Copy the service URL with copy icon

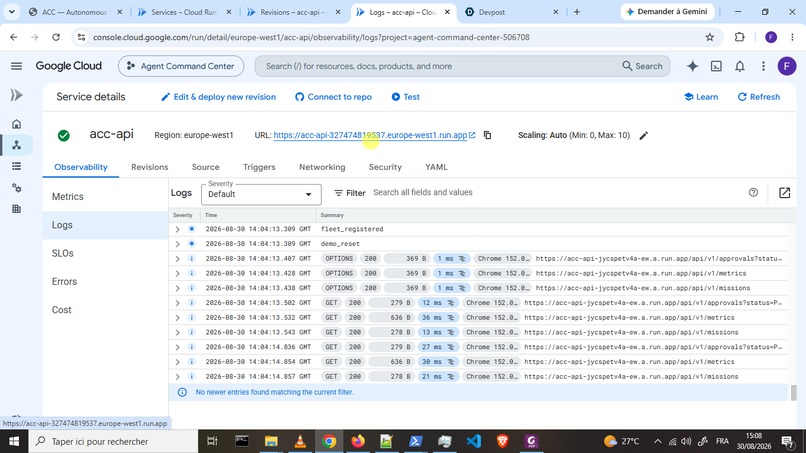coord(487,135)
